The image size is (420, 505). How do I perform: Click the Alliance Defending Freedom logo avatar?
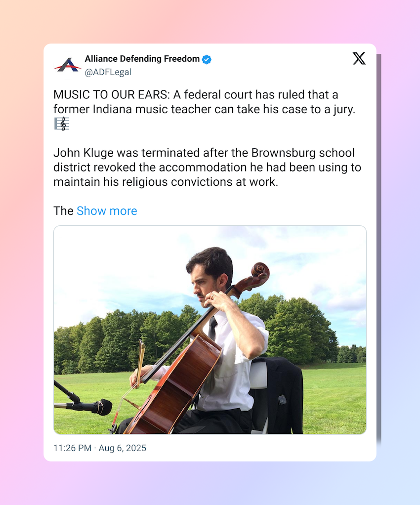67,65
